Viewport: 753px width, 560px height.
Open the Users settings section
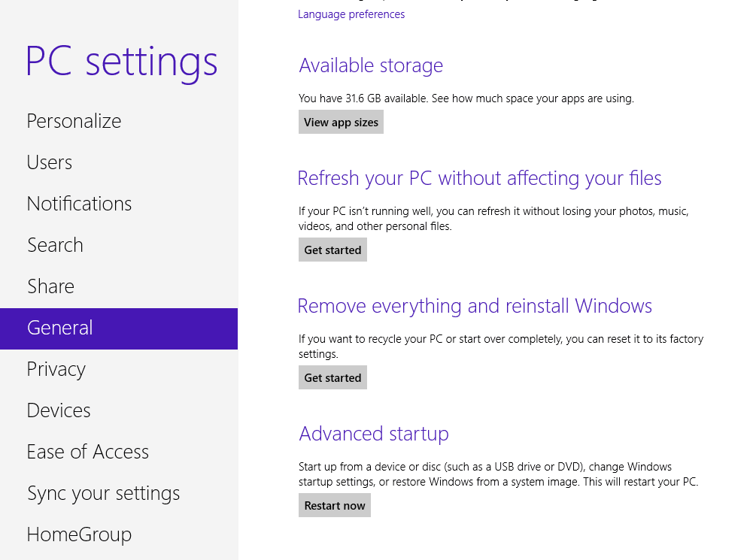tap(49, 162)
